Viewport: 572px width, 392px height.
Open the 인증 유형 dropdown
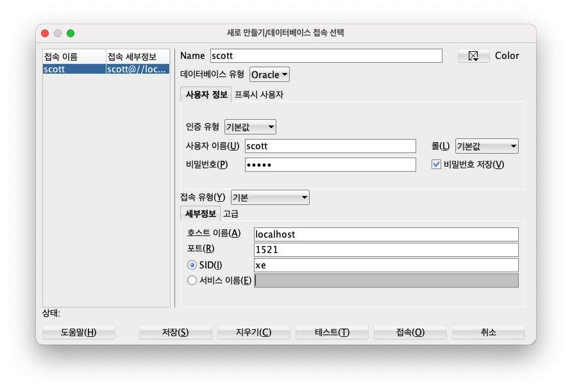click(x=250, y=127)
